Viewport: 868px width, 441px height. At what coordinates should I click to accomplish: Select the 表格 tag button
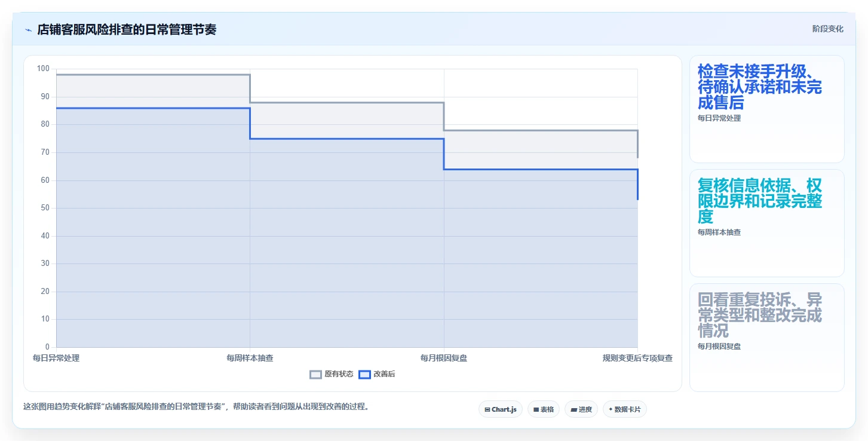(544, 409)
